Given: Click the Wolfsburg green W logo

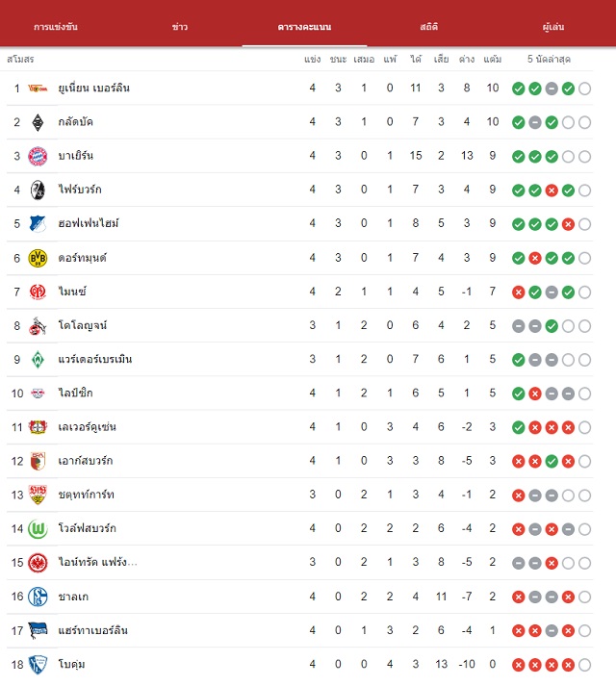Looking at the screenshot, I should [x=38, y=529].
